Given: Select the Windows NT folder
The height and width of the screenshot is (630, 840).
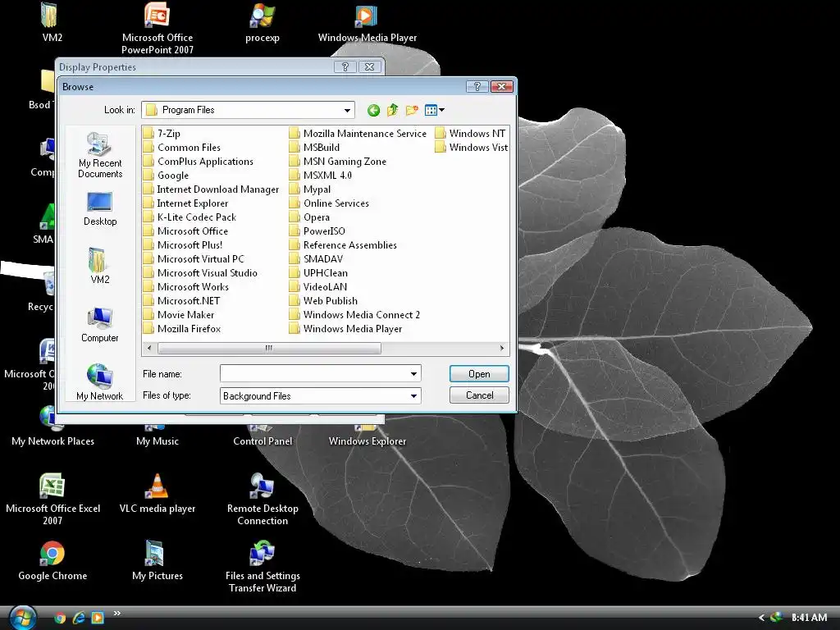Looking at the screenshot, I should click(x=470, y=134).
